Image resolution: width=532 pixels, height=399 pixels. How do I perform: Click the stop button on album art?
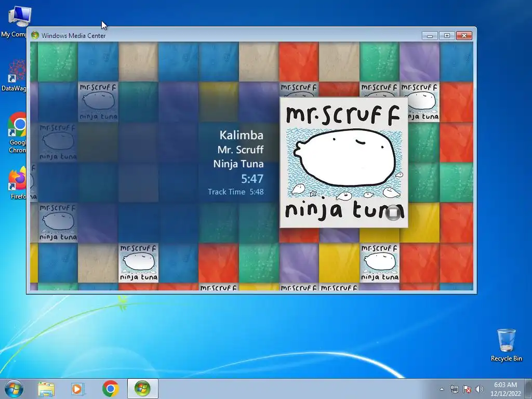coord(393,212)
